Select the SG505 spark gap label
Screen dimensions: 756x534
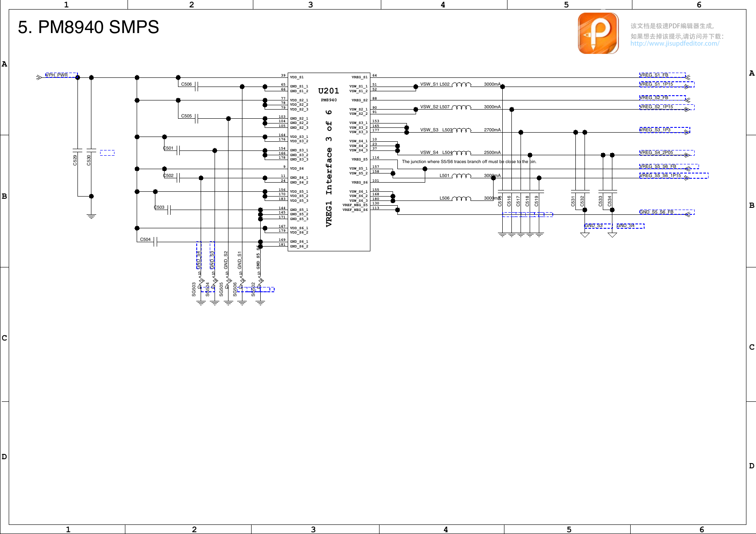[221, 290]
